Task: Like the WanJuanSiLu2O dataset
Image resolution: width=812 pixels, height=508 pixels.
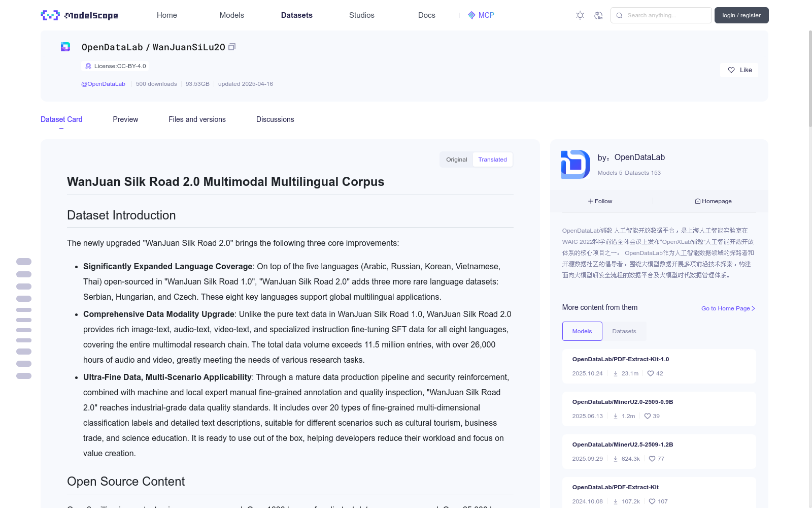Action: (x=739, y=70)
